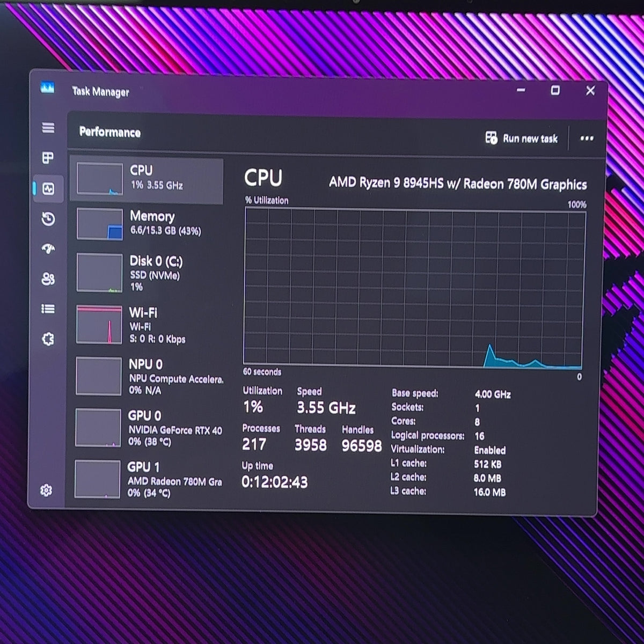Click the Base speed value 4.00 GHz
The image size is (644, 644).
pyautogui.click(x=493, y=394)
